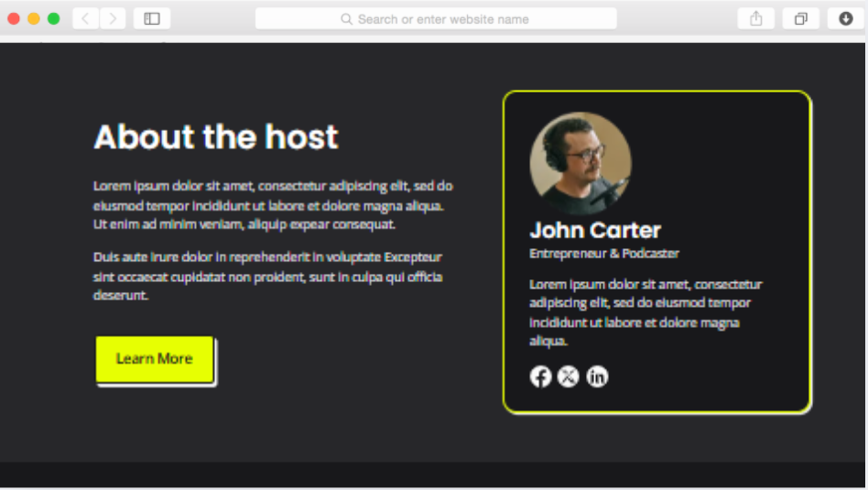The width and height of the screenshot is (868, 490).
Task: Click the paragraph starting with Duis aute irure
Action: 267,276
